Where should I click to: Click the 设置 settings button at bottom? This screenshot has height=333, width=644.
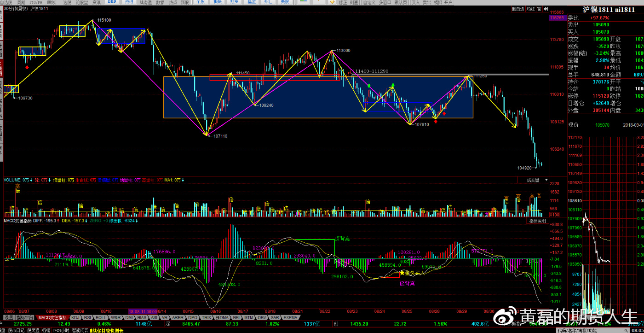coord(8,318)
